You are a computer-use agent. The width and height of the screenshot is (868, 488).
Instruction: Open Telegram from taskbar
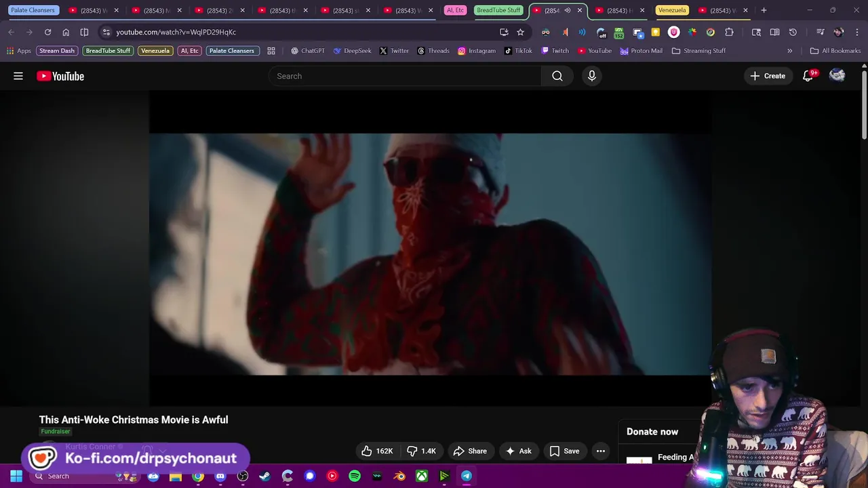point(467,476)
